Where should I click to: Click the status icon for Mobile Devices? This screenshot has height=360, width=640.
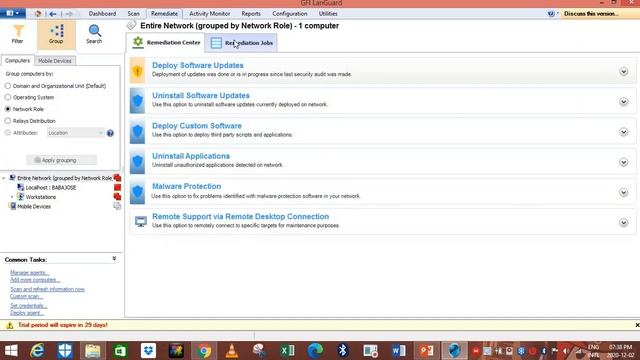point(117,206)
